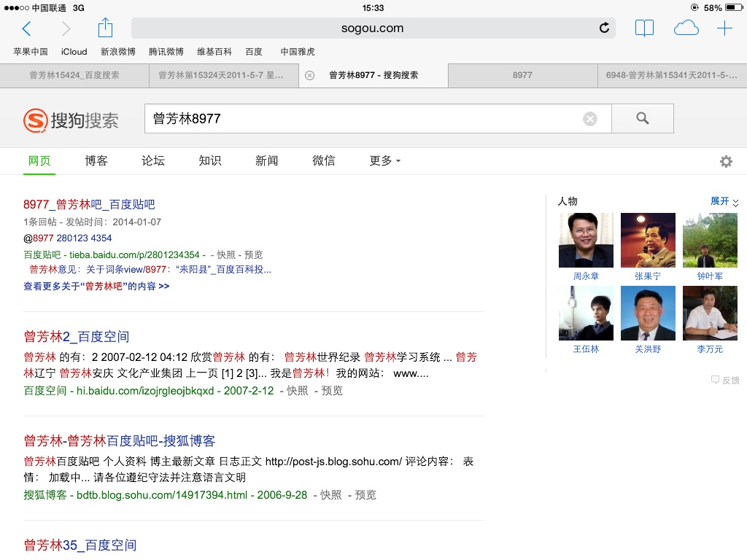747x560 pixels.
Task: Click the 李万元 name link
Action: [710, 349]
